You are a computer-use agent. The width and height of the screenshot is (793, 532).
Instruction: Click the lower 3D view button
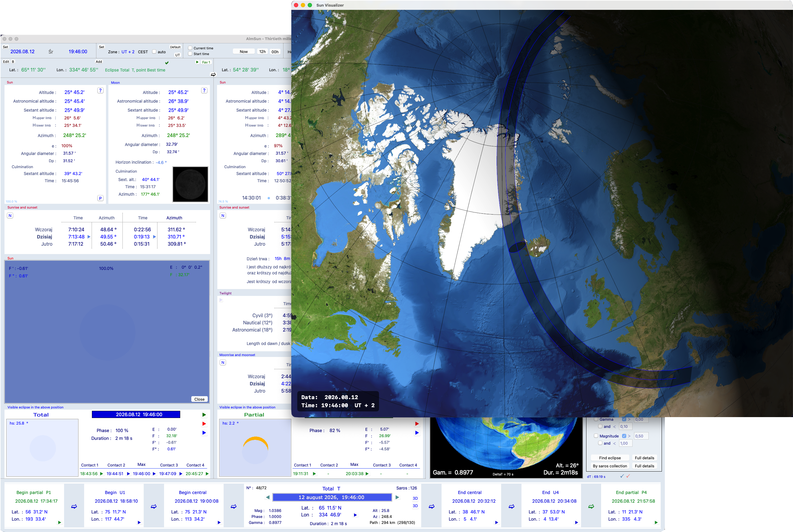415,506
